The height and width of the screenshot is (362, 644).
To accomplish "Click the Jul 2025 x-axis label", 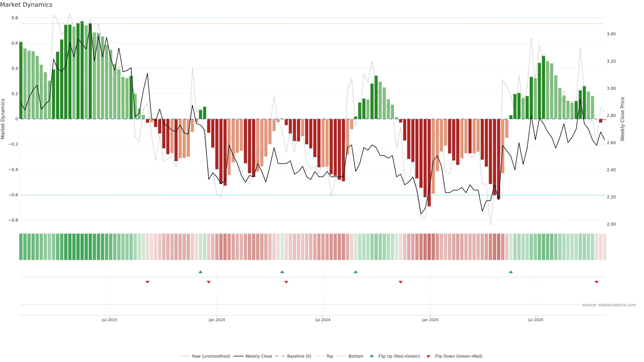I will click(x=535, y=320).
